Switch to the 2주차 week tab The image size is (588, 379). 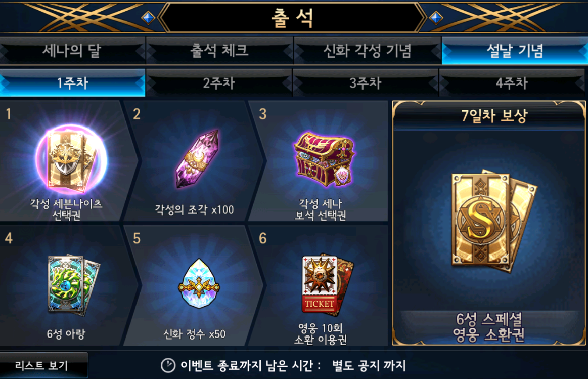click(219, 83)
